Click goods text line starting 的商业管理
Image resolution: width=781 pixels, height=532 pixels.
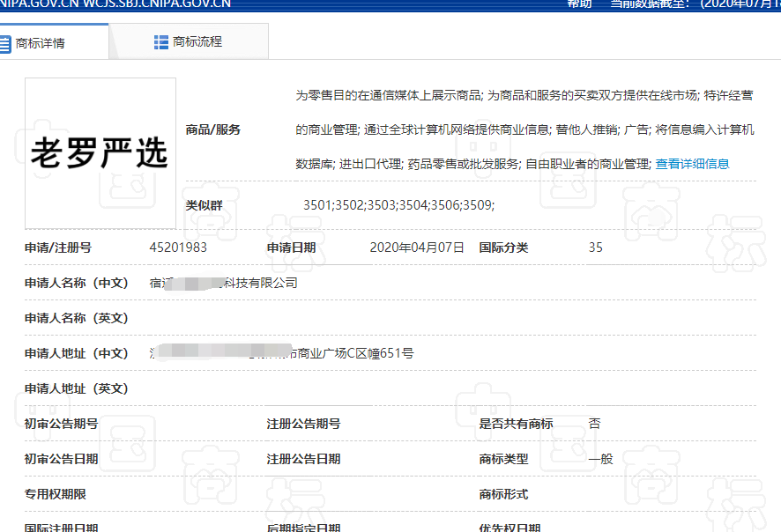click(x=524, y=129)
